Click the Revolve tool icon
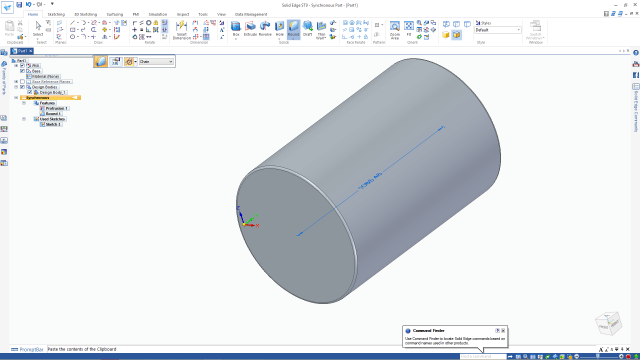Screen dimensions: 640x360 (265, 29)
